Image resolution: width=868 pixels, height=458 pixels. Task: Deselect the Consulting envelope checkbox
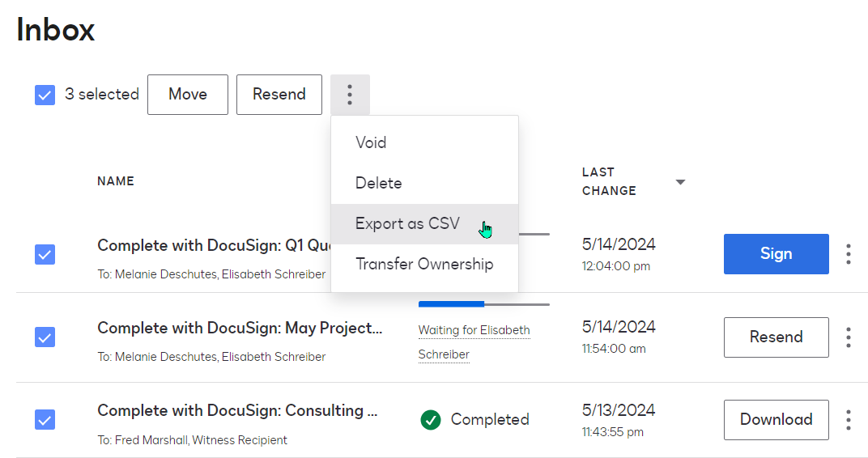45,420
